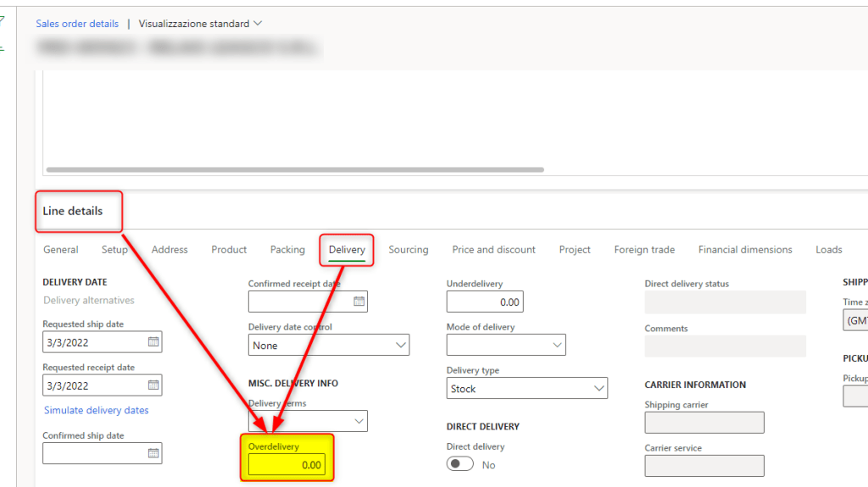
Task: Open calendar picker for Requested receipt date
Action: pyautogui.click(x=153, y=385)
